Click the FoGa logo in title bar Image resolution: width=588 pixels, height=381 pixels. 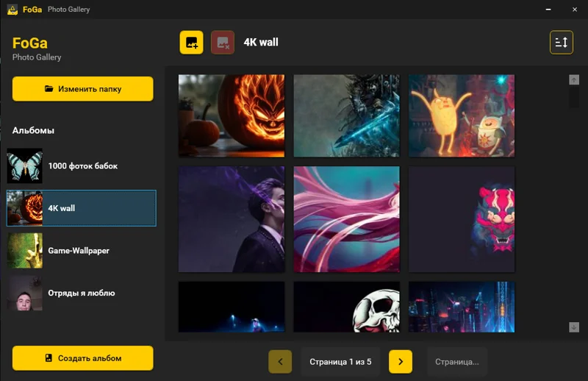pos(12,10)
